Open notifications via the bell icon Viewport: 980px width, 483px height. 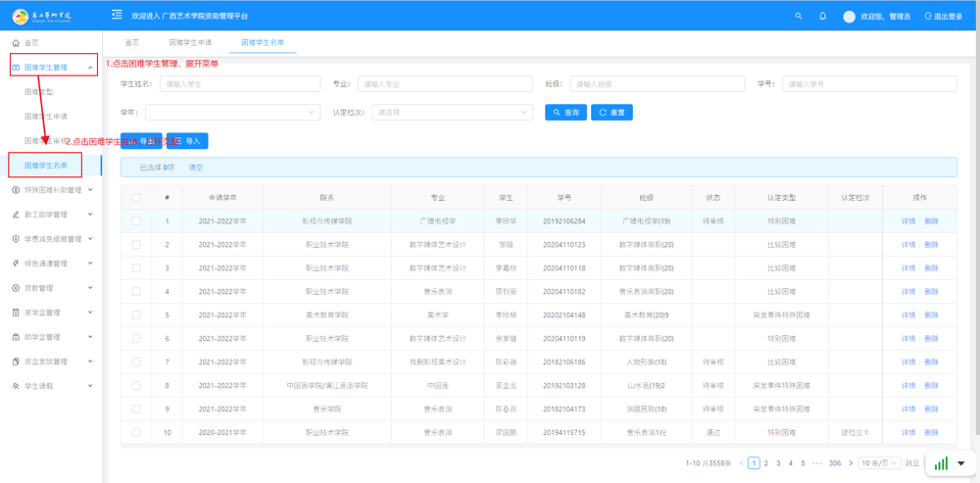click(x=822, y=16)
